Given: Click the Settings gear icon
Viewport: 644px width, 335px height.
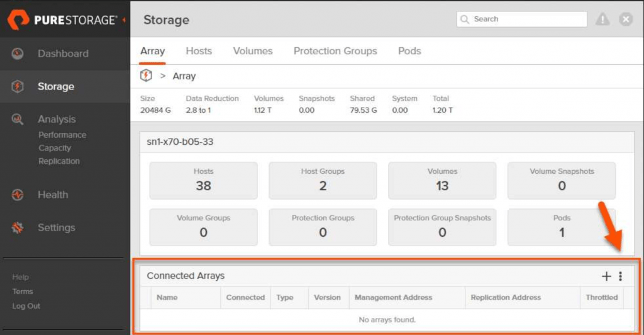Looking at the screenshot, I should 17,227.
